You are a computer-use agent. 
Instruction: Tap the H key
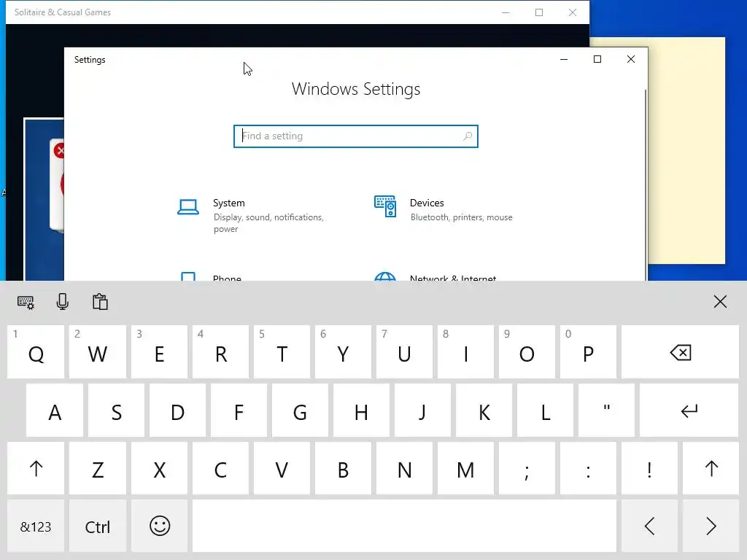pos(361,411)
